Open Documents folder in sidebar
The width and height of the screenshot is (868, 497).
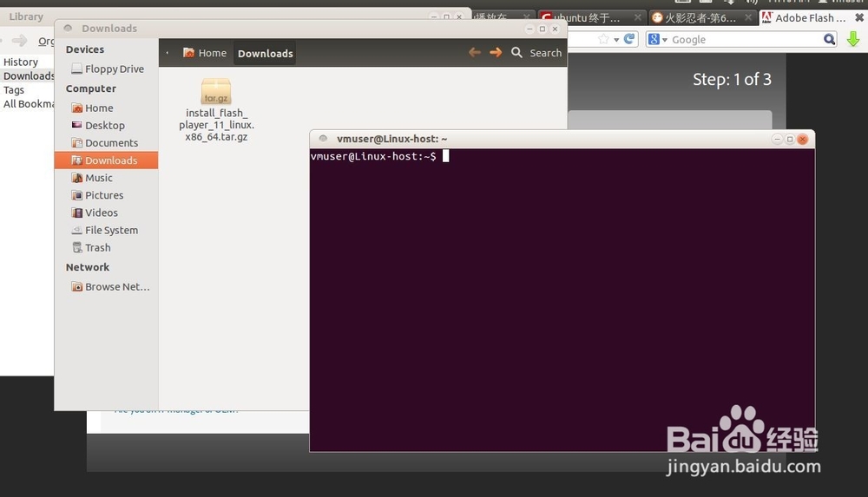tap(106, 143)
